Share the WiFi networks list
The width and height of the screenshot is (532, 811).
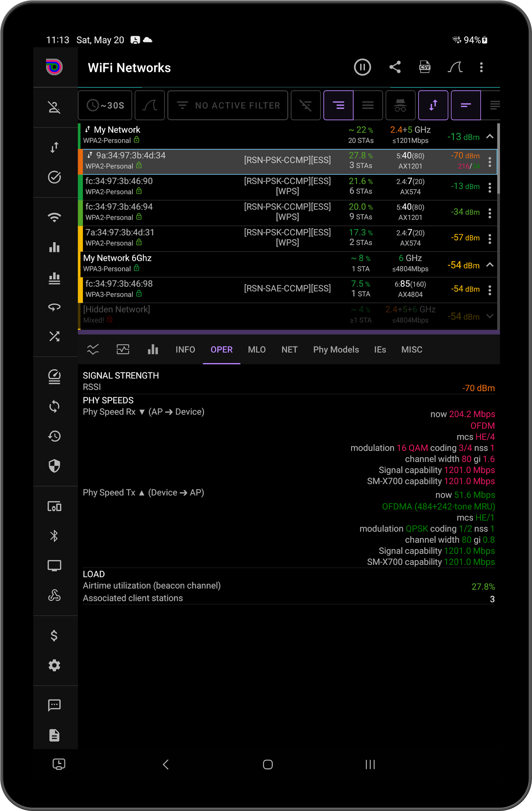pos(395,67)
